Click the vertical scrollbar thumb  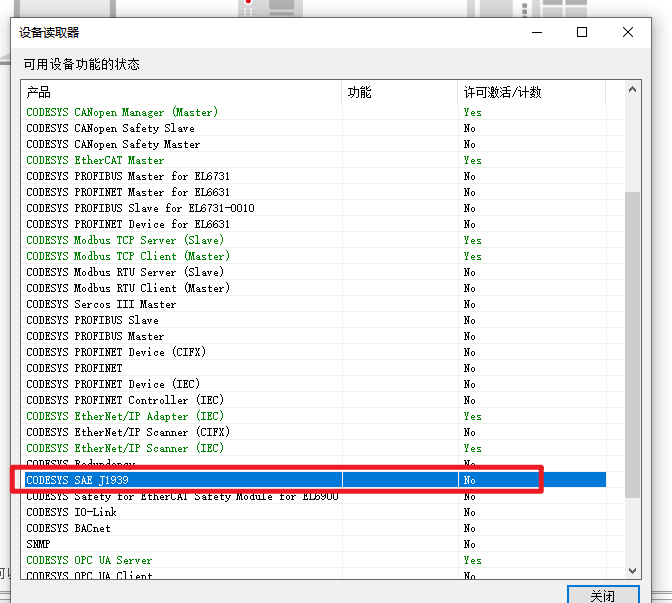point(632,340)
